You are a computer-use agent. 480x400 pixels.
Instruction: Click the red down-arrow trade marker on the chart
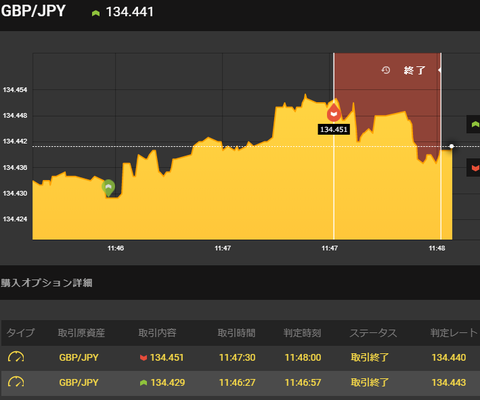coord(334,113)
